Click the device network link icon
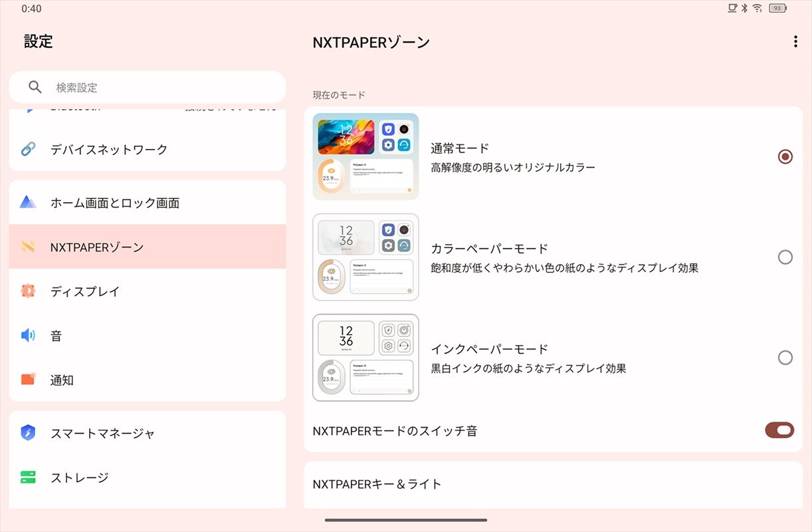This screenshot has width=812, height=532. (28, 149)
